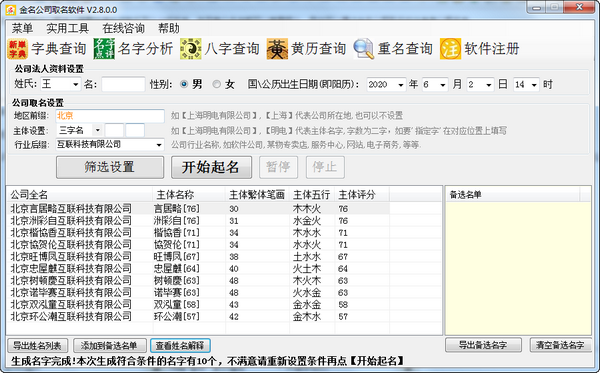
Task: Click the 地区前缀 field containing 北京
Action: [110, 116]
